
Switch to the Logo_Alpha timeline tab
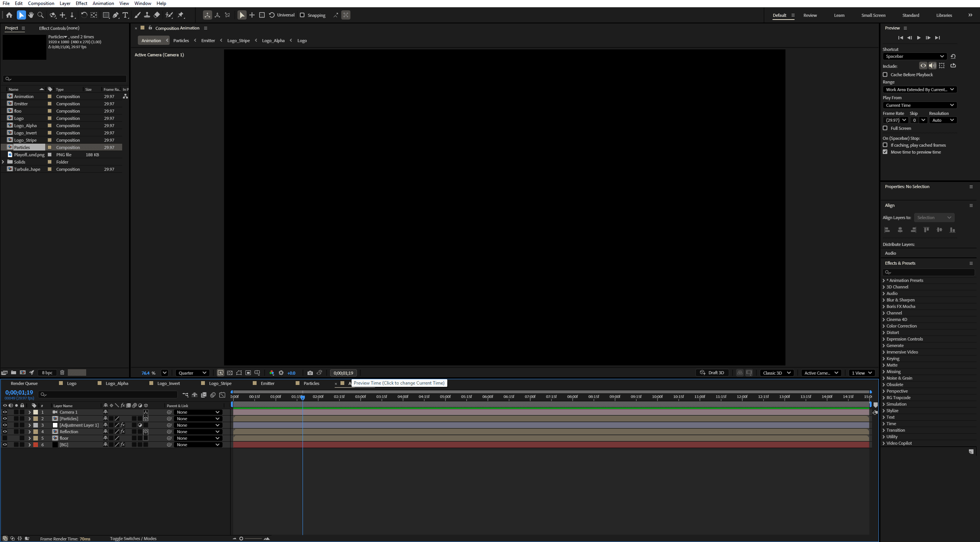point(117,383)
